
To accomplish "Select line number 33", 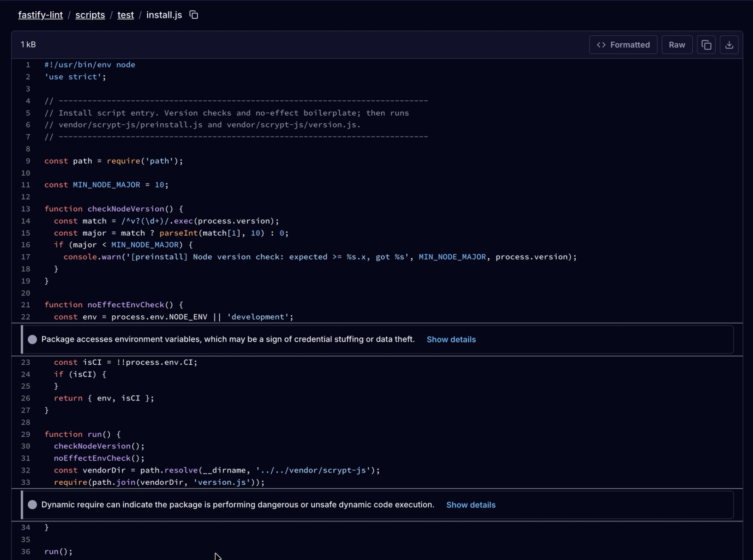I will [x=25, y=482].
